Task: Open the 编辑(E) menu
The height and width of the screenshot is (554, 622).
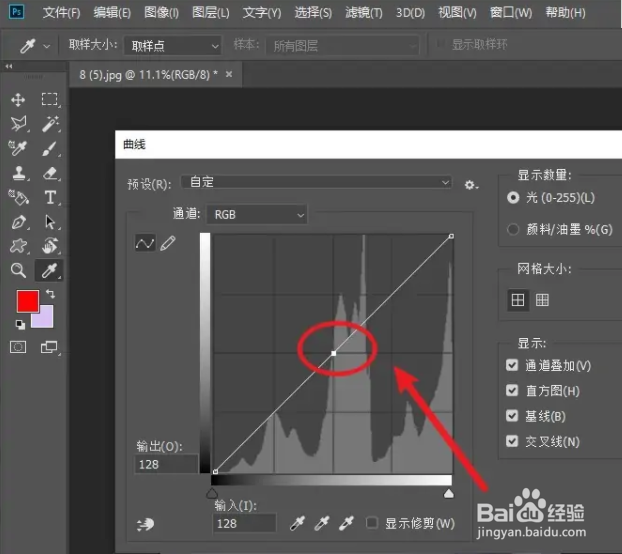Action: 112,13
